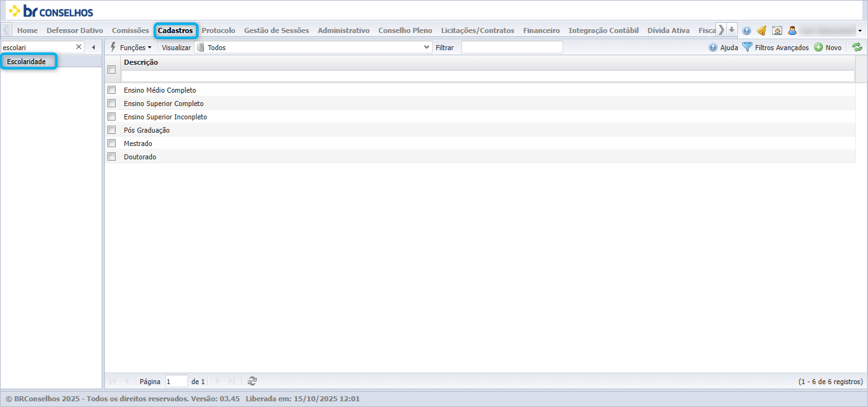Toggle the select-all checkbox in header
Screen dimensions: 868x407
(x=112, y=70)
